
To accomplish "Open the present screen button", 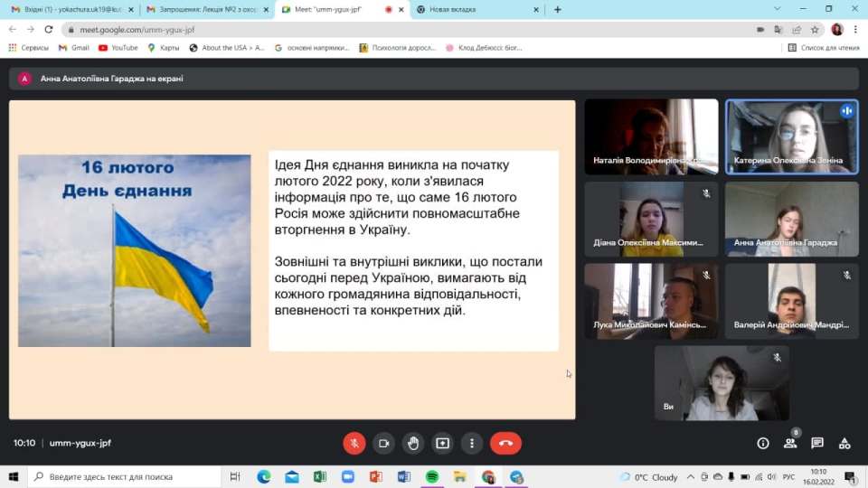I will [x=442, y=443].
